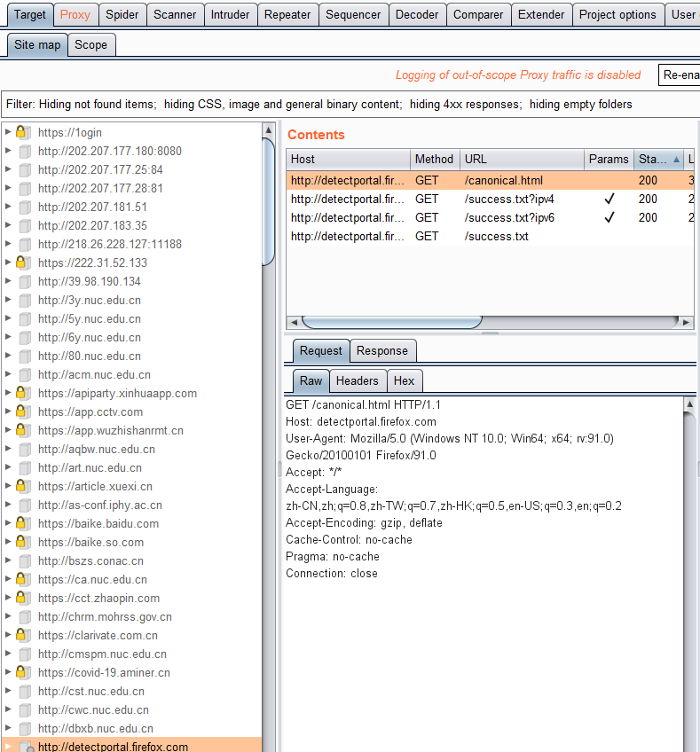Open the Scanner tab
The width and height of the screenshot is (700, 752).
pos(175,15)
